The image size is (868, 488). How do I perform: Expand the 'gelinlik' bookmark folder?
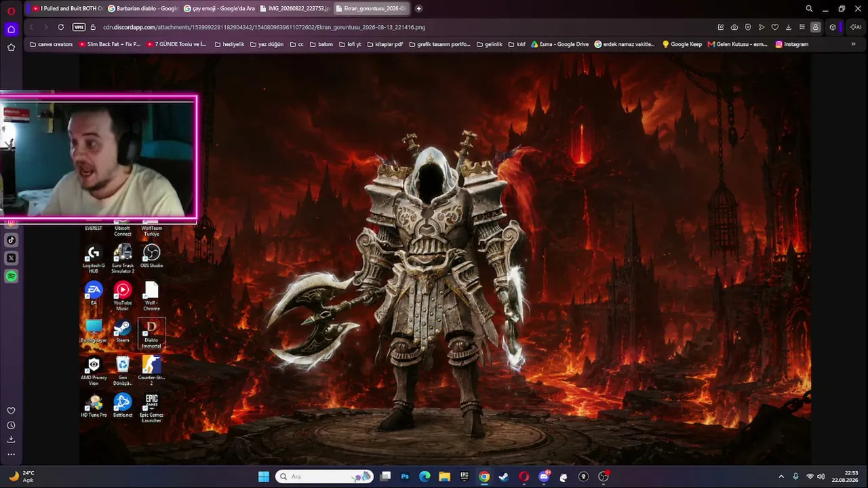click(490, 44)
